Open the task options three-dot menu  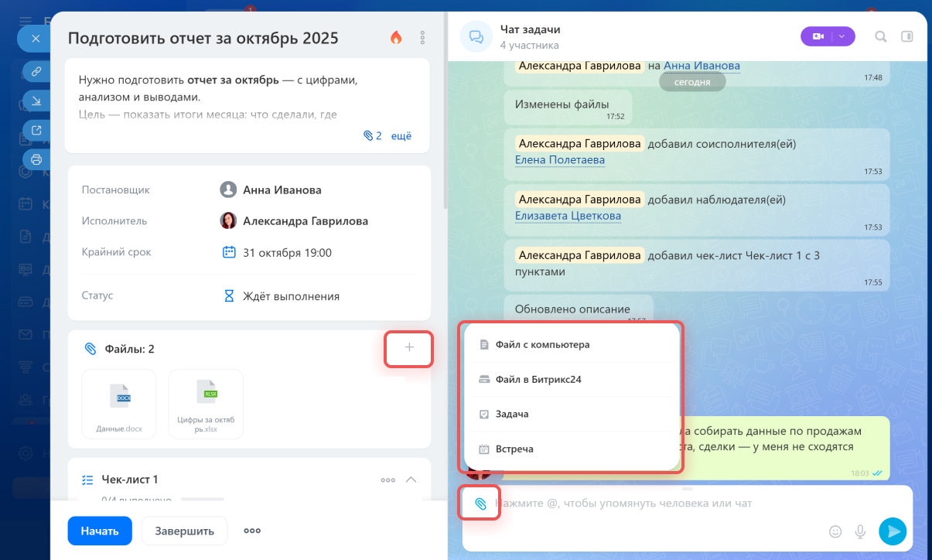(x=422, y=37)
